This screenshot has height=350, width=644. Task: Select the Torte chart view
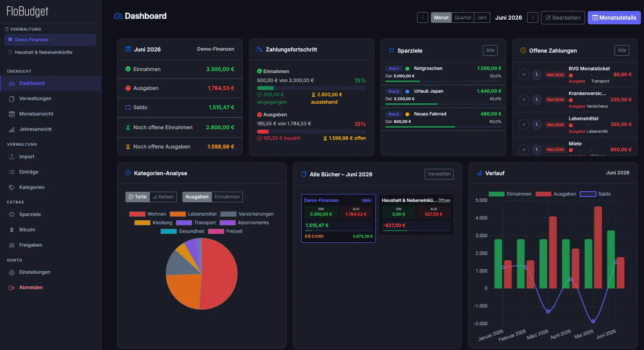click(x=138, y=197)
